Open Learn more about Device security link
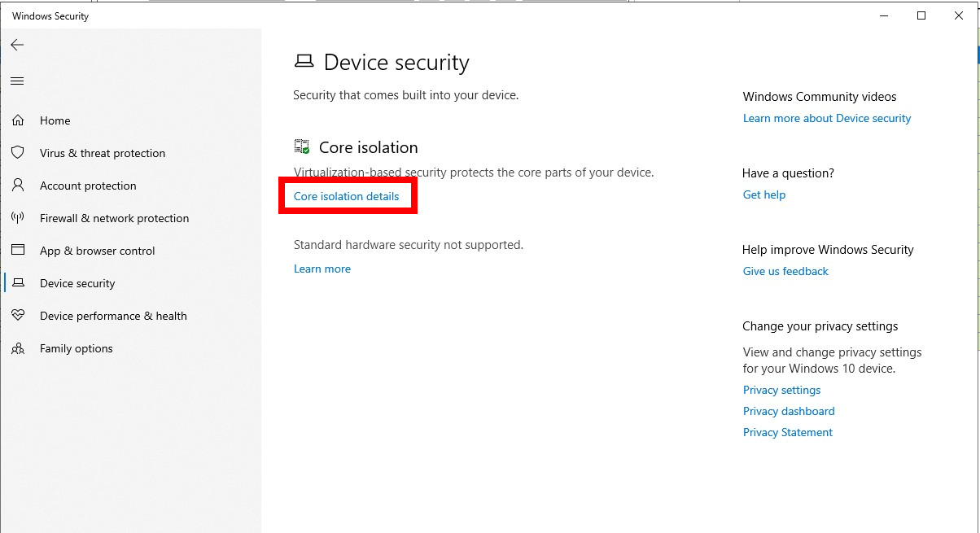980x533 pixels. point(827,118)
